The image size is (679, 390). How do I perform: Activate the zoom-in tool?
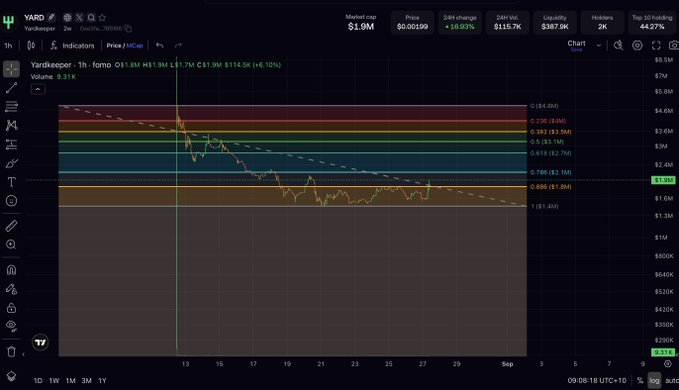[x=11, y=245]
